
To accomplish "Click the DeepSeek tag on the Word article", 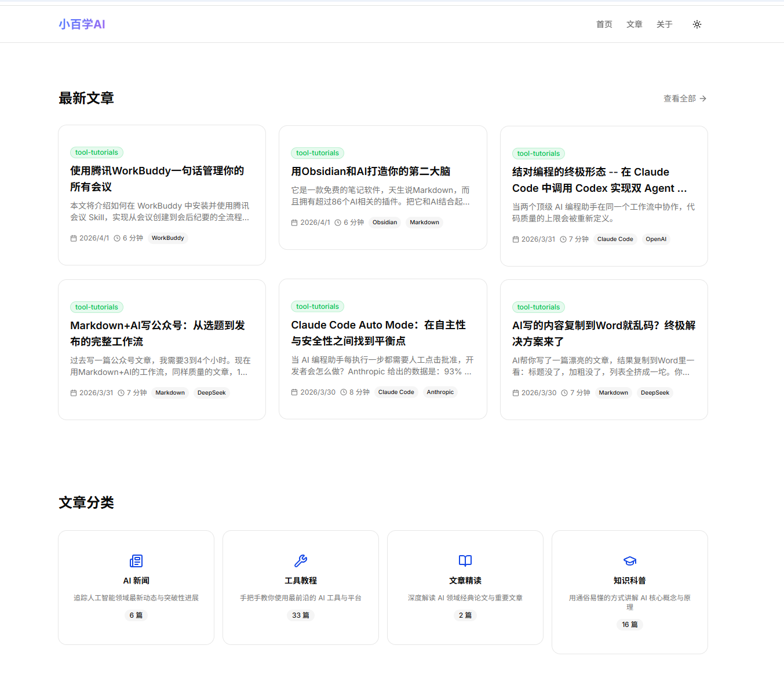I will pos(654,392).
